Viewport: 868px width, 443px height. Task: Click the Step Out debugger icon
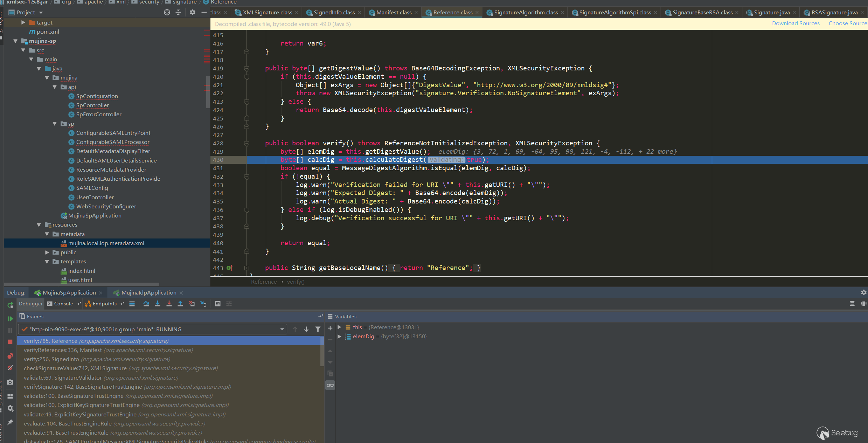[x=180, y=304]
